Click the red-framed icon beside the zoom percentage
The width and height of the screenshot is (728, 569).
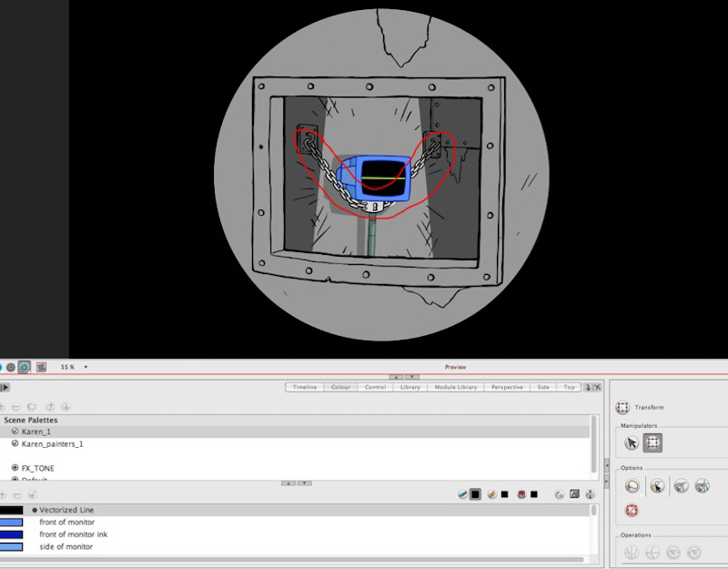point(41,367)
